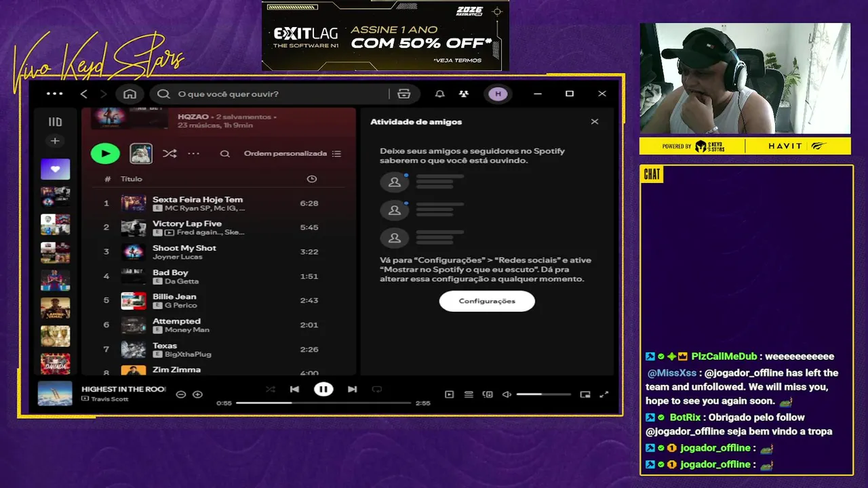The height and width of the screenshot is (488, 868).
Task: Open the artist link 'BigXthaPlug'
Action: tap(188, 354)
